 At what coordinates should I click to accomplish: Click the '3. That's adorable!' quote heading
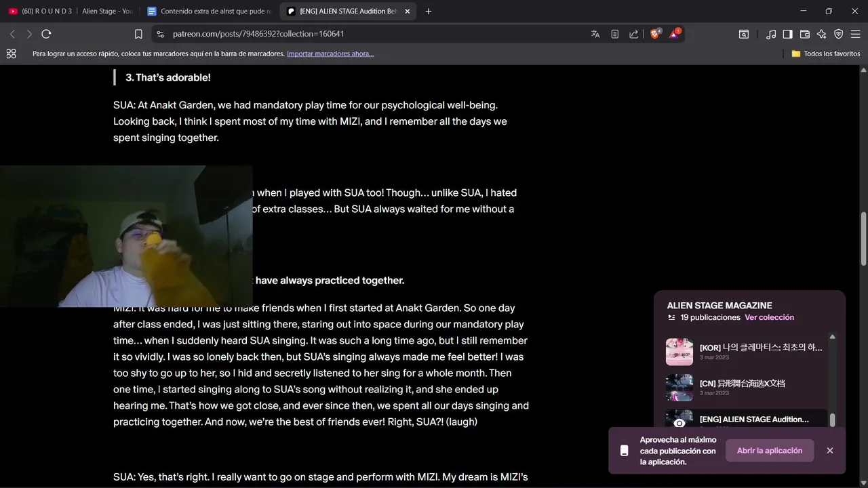pos(168,78)
